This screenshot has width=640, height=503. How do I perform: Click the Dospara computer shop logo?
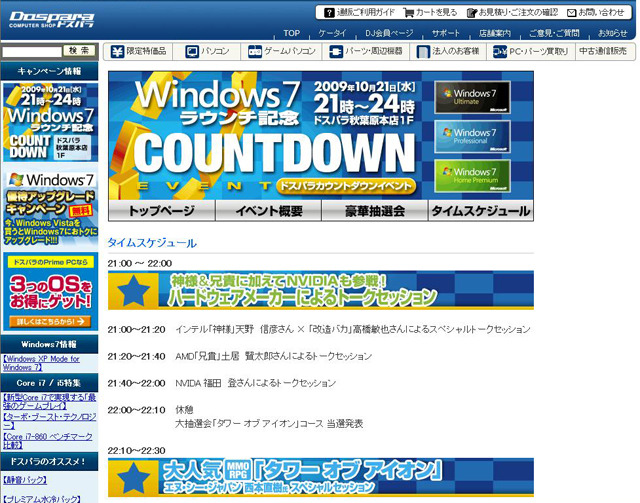coord(51,20)
